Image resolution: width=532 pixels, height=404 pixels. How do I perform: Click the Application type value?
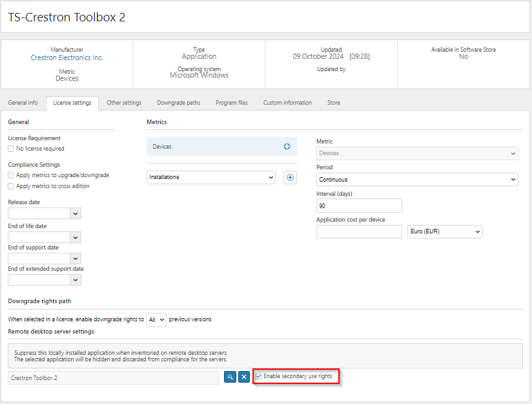pos(199,56)
